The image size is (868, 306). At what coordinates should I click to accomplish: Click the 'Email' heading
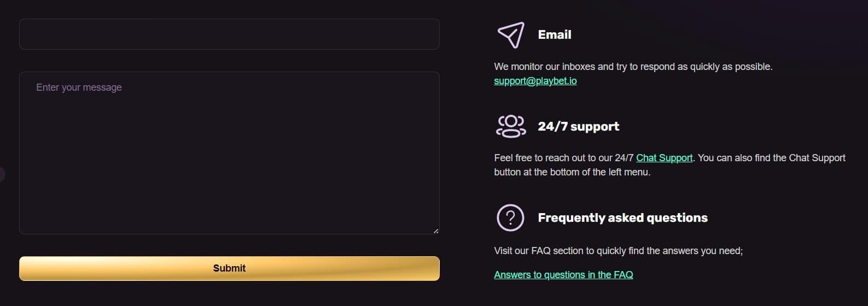pos(555,35)
